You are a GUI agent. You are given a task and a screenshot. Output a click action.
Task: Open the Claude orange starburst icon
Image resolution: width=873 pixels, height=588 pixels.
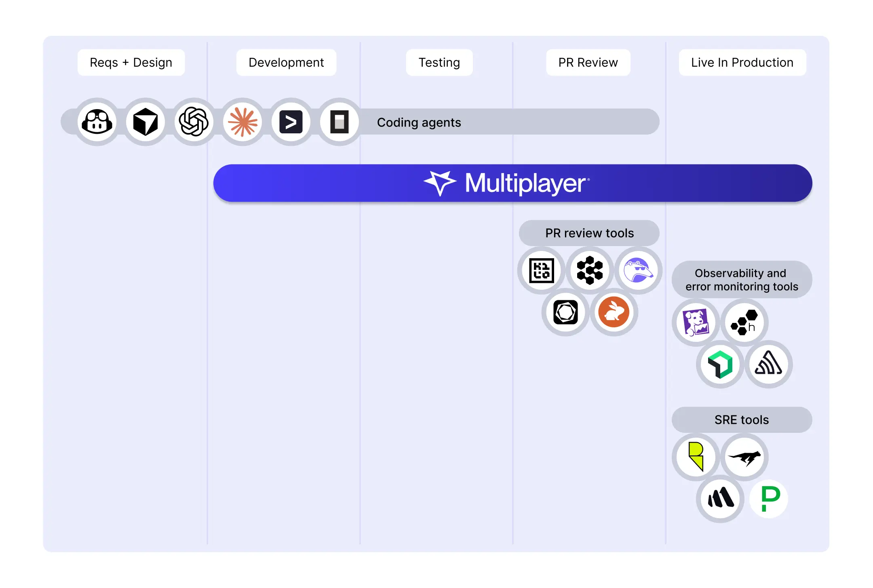click(242, 122)
